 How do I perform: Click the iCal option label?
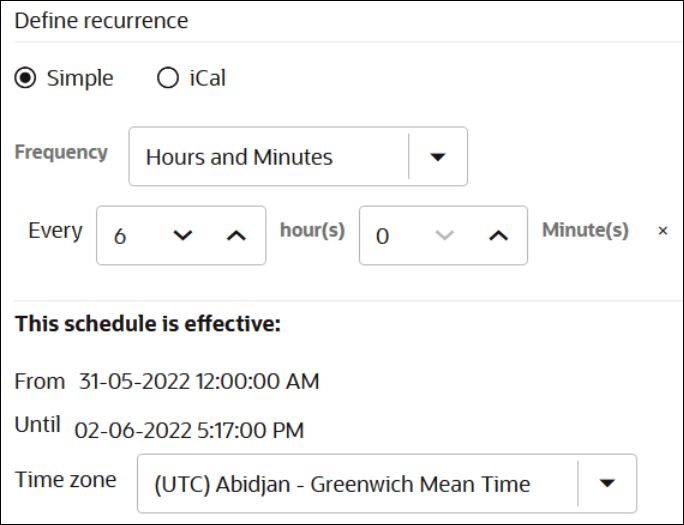[x=207, y=79]
